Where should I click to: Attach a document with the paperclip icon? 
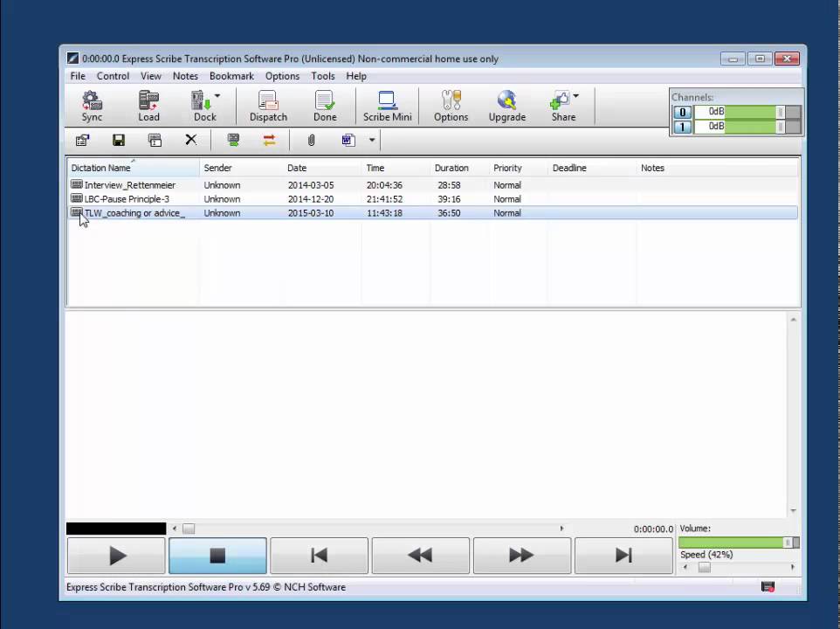coord(311,140)
